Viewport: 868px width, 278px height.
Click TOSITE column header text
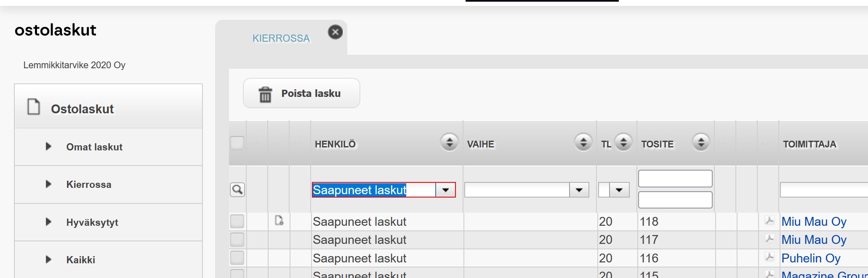click(x=657, y=144)
